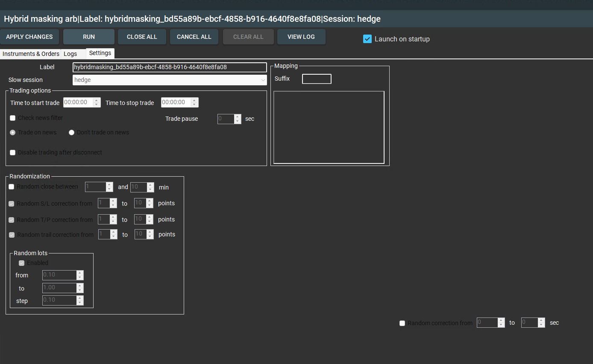Switch to the Instruments & Orders tab

31,54
